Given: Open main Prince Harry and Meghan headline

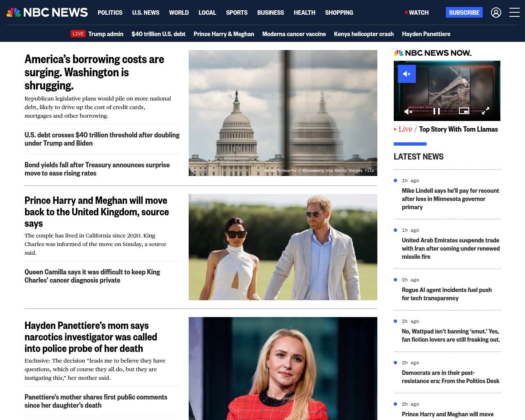Looking at the screenshot, I should (x=97, y=212).
